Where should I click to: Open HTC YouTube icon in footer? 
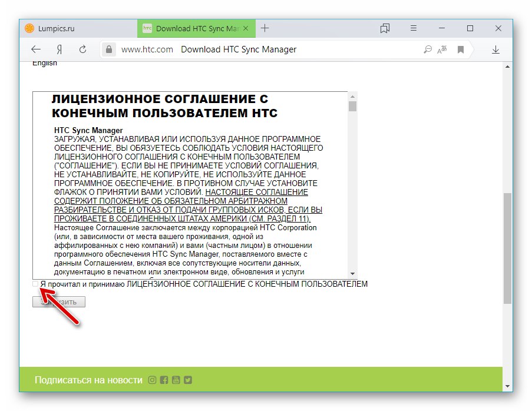176,380
